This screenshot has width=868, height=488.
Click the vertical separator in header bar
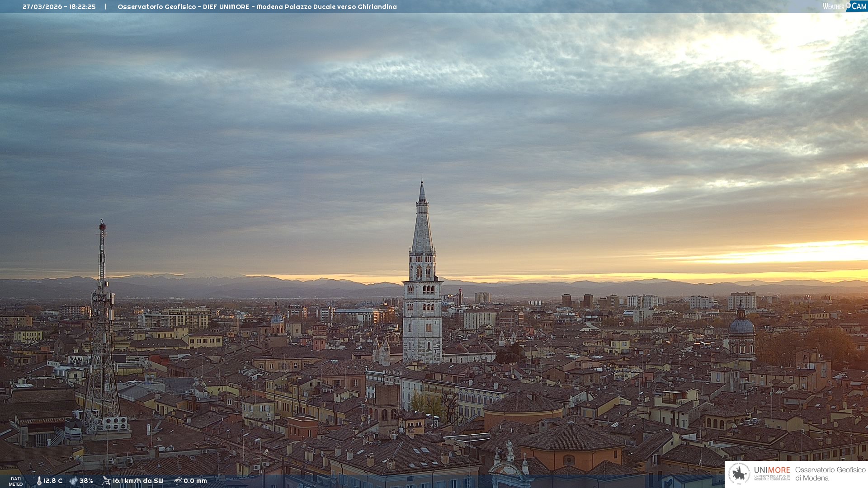[x=106, y=7]
